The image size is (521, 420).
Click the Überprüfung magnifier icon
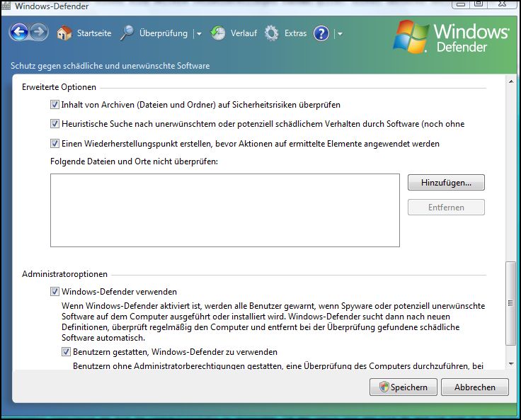coord(127,33)
